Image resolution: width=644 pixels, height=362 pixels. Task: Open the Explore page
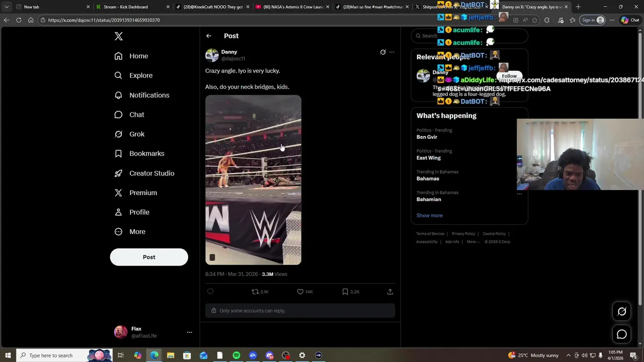click(133, 75)
